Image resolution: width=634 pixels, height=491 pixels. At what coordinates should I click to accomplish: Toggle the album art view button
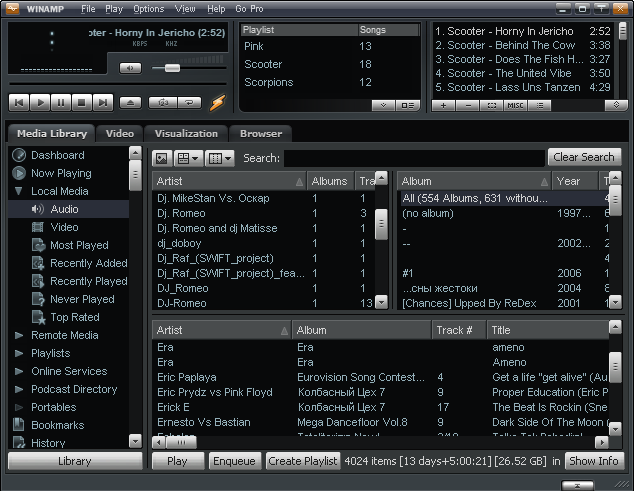(x=162, y=159)
